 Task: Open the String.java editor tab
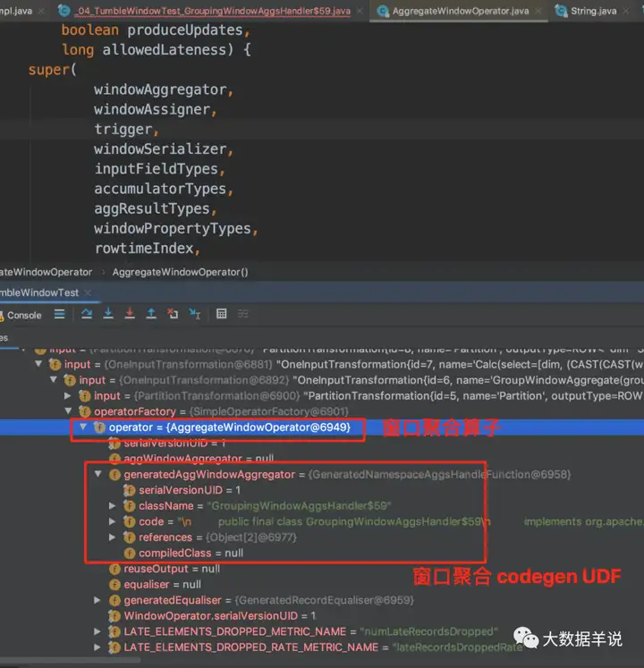point(593,11)
